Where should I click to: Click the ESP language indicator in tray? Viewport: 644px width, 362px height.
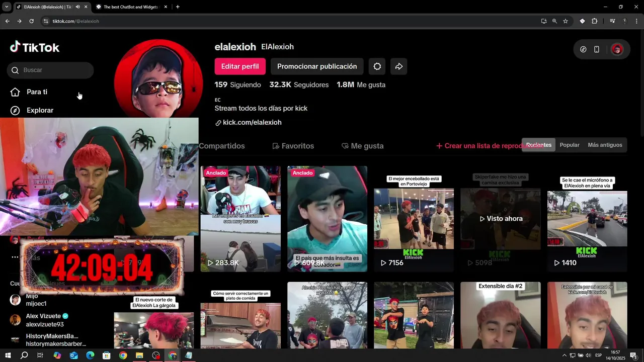599,355
